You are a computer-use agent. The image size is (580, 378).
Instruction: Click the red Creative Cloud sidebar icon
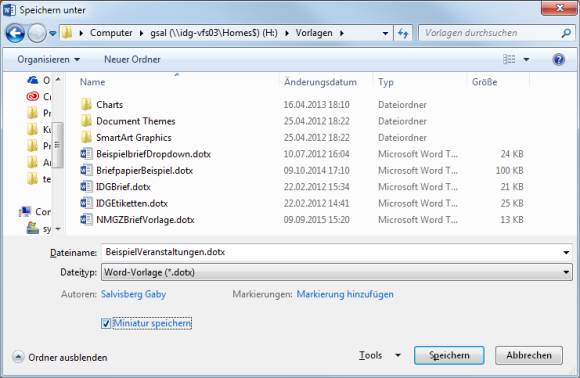coord(33,97)
